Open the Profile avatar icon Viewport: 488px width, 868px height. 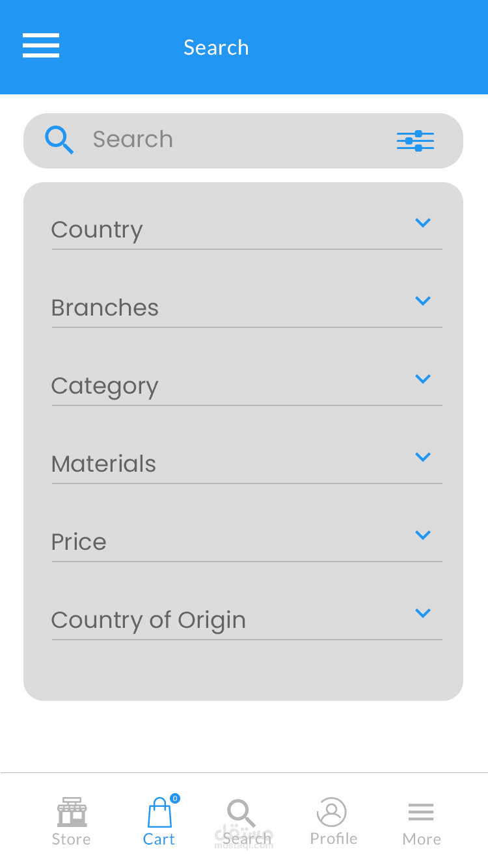[332, 812]
